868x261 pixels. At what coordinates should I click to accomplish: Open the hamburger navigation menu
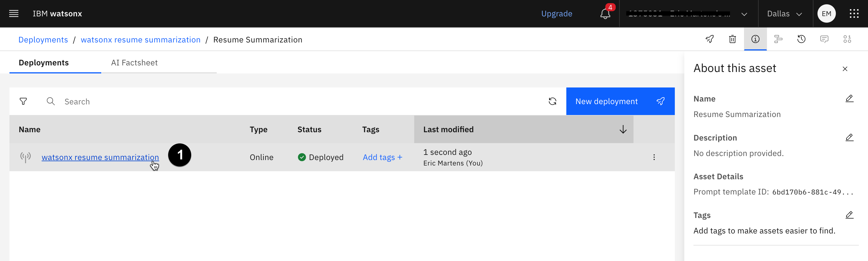[14, 14]
